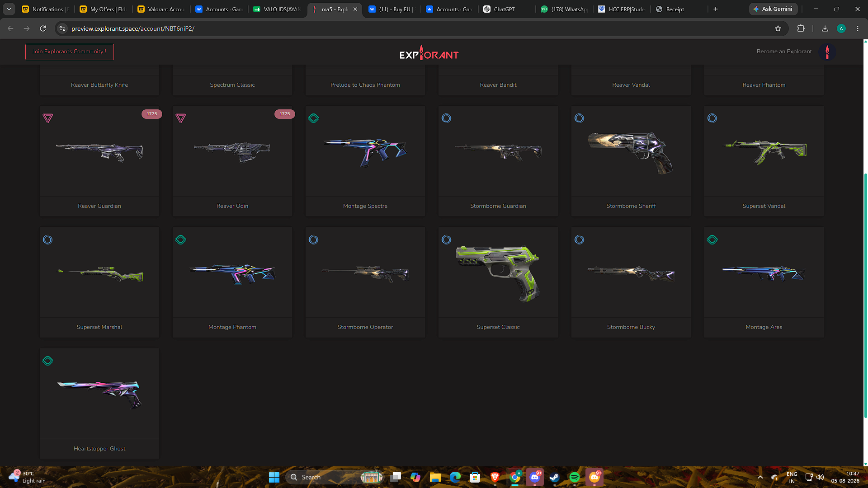
Task: Click the Superset Classic weapon image
Action: (x=498, y=274)
